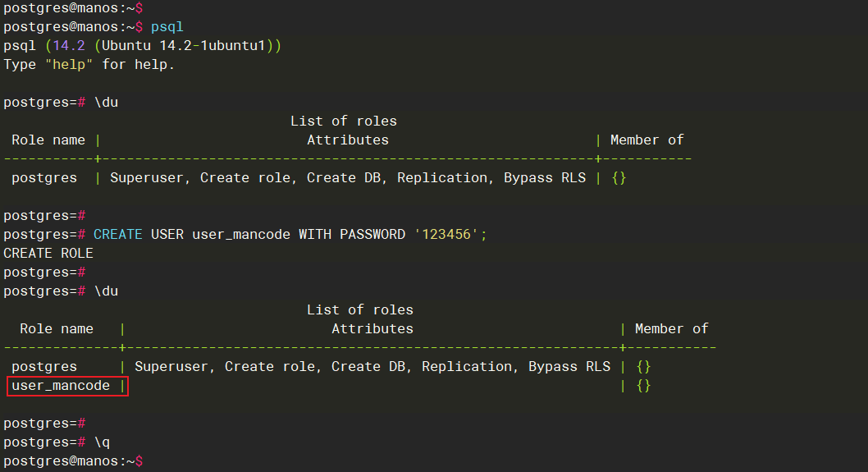
Task: Click the \q quit command
Action: click(102, 442)
